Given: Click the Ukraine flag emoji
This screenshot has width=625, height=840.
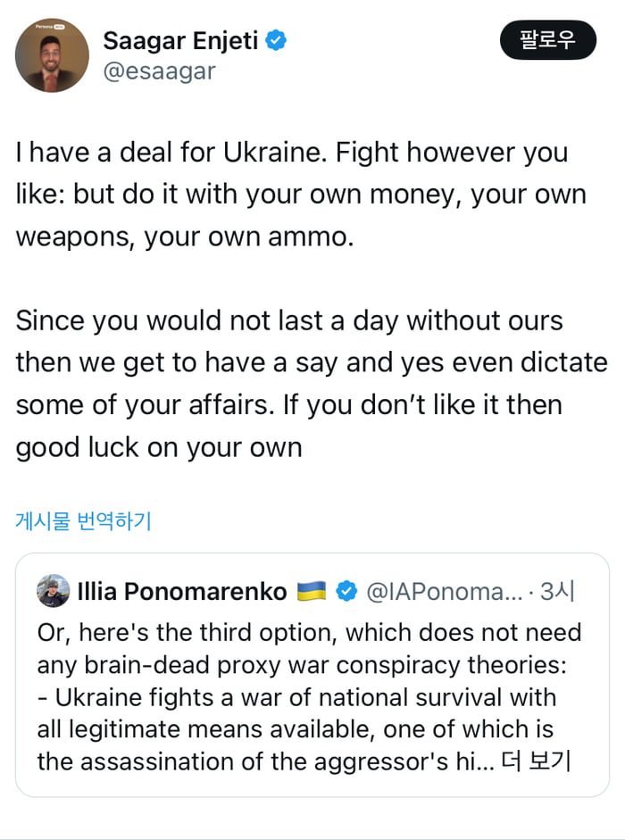Looking at the screenshot, I should [312, 591].
